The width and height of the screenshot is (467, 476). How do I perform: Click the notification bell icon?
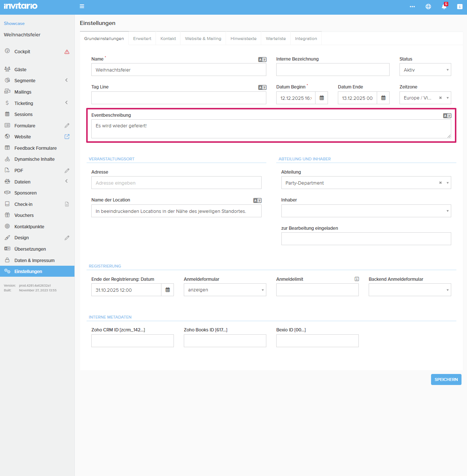(444, 7)
